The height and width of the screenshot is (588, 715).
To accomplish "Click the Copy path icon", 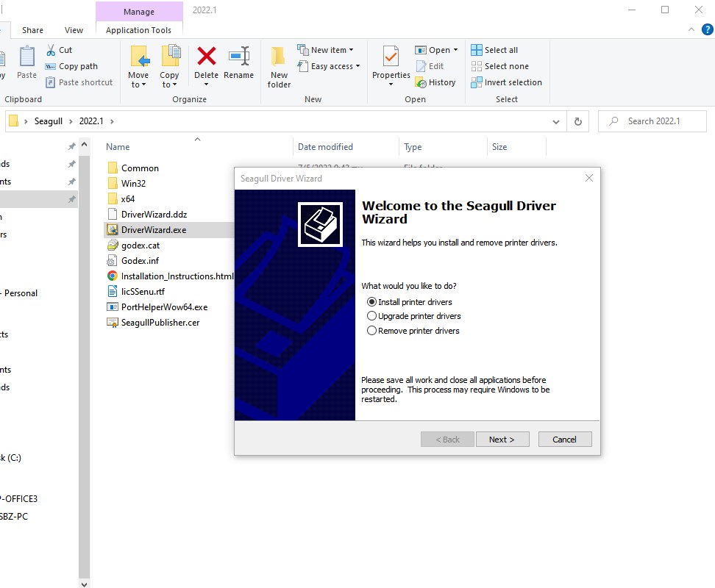I will [50, 66].
